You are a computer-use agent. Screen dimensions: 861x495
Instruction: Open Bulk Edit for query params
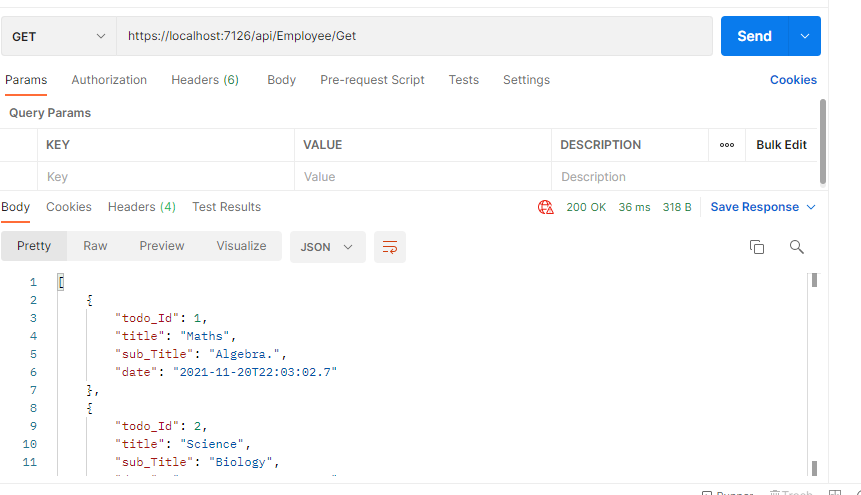coord(781,145)
